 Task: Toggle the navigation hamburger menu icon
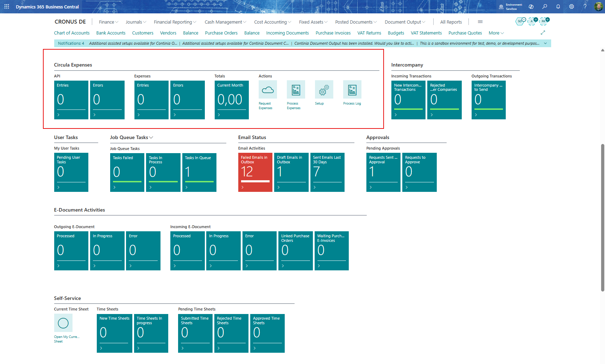[480, 22]
